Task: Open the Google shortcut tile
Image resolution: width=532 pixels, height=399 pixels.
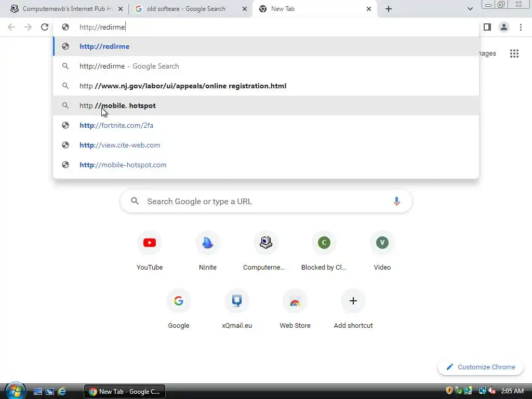Action: (179, 310)
